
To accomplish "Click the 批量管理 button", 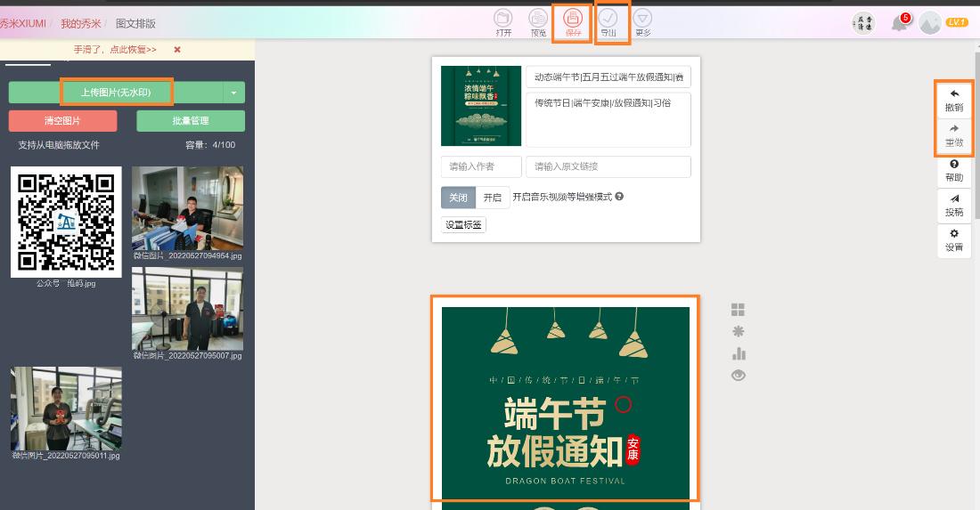I will point(191,121).
